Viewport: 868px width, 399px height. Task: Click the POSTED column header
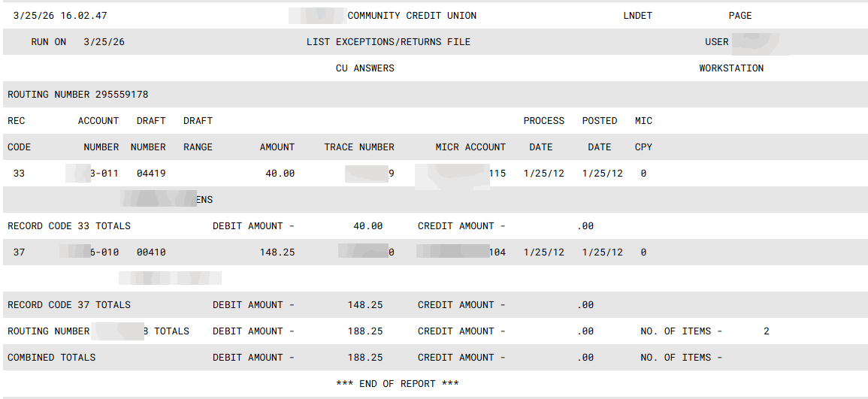pyautogui.click(x=599, y=121)
